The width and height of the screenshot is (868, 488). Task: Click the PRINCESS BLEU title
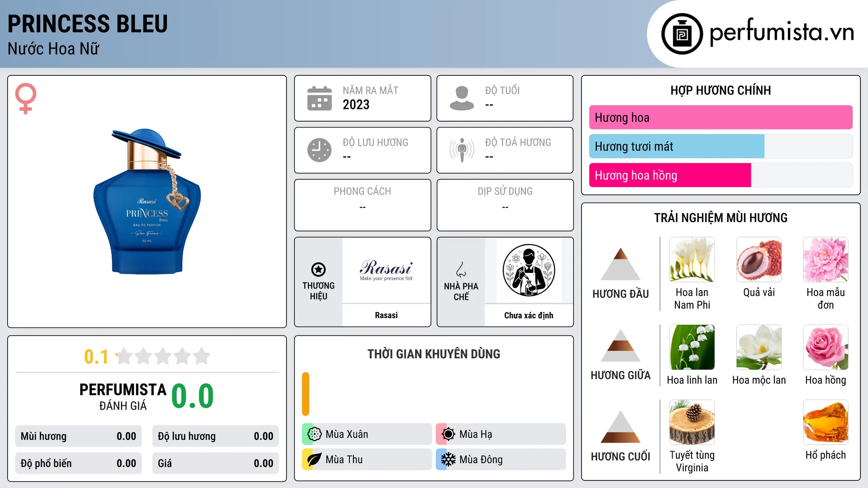88,24
